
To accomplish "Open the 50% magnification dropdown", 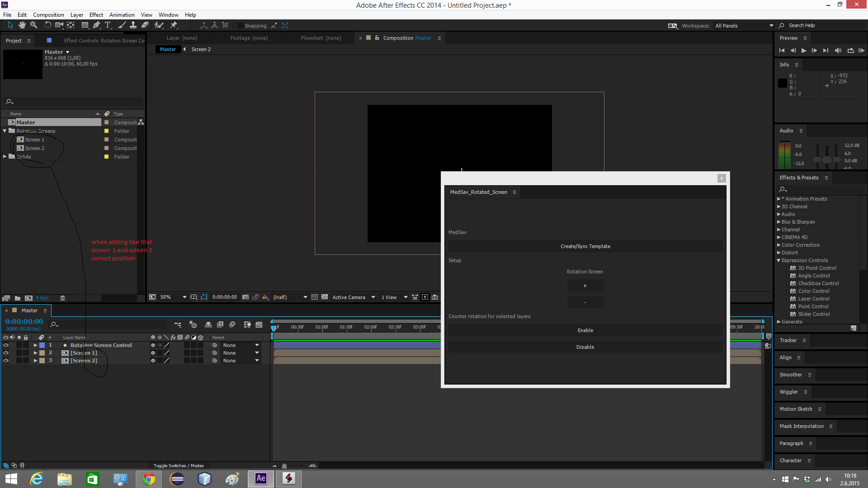I will (173, 297).
